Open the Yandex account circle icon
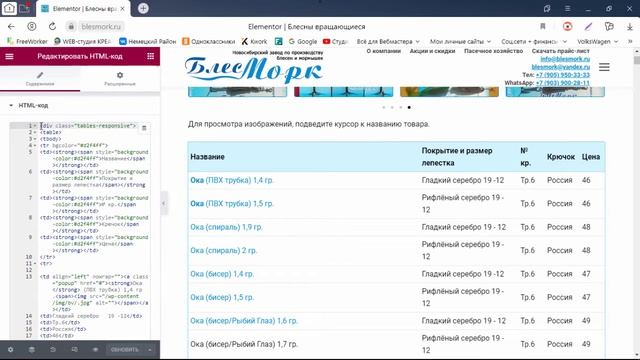The width and height of the screenshot is (640, 360). [x=32, y=27]
